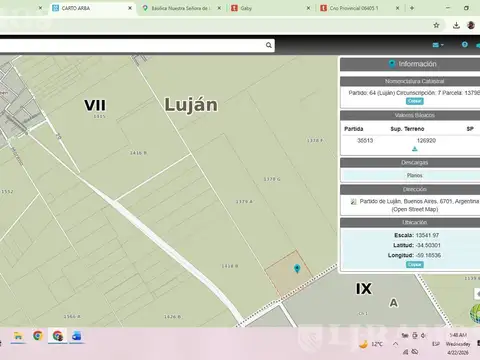The image size is (480, 360).
Task: Click the ESP language indicator
Action: click(436, 344)
